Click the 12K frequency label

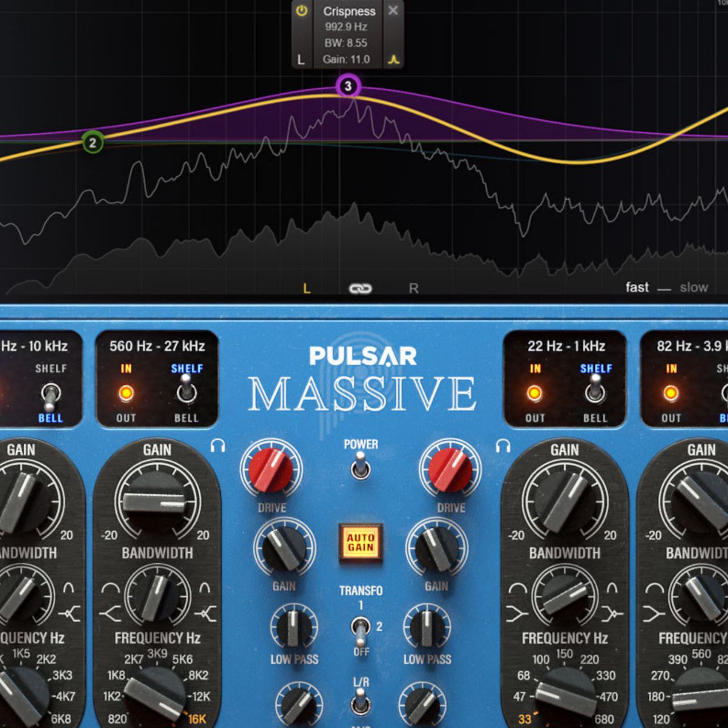point(201,696)
